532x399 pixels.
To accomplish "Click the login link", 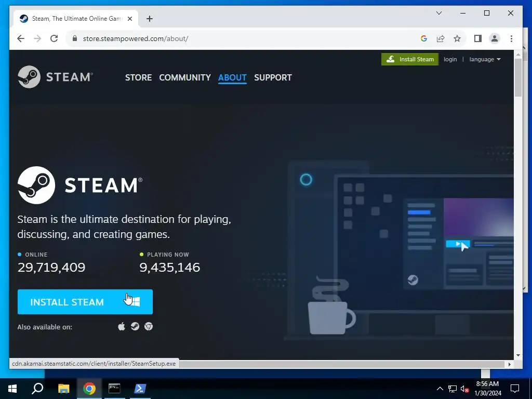I will click(450, 59).
